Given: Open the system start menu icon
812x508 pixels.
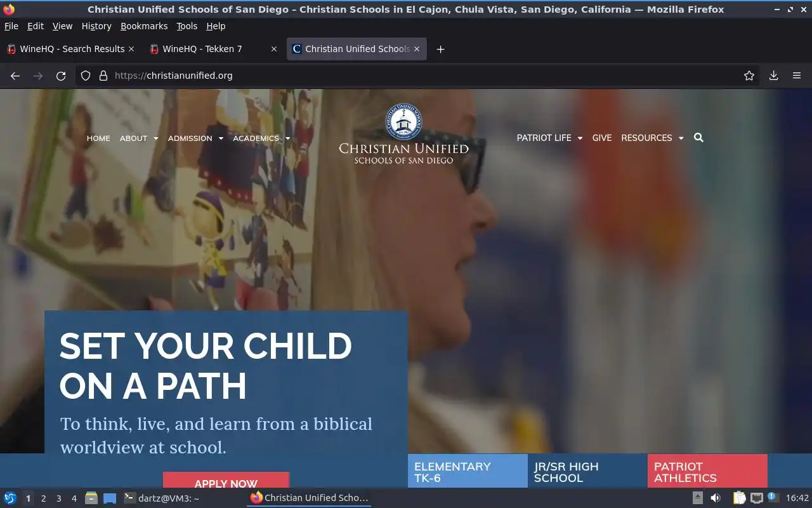Looking at the screenshot, I should [x=10, y=498].
